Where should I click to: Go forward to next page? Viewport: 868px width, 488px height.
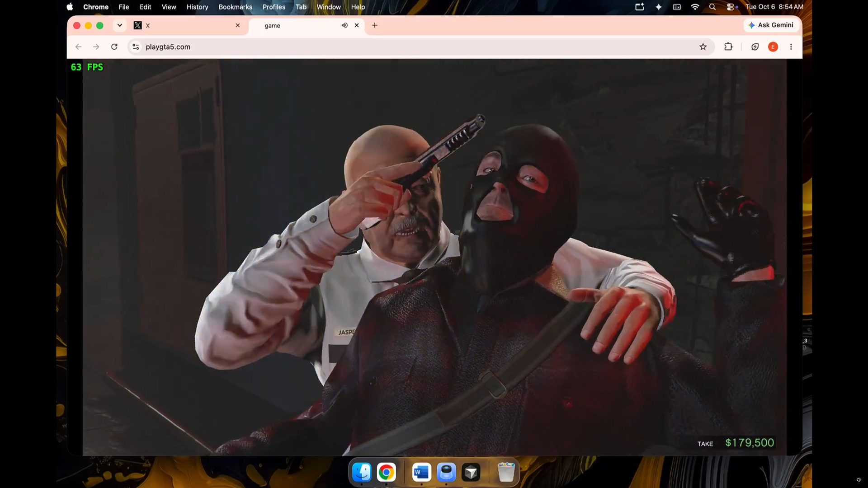click(x=96, y=47)
